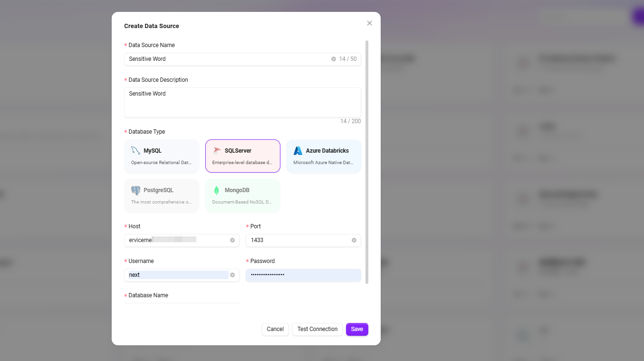Choose Azure Databricks as database type
Screen dimensions: 644x361
point(324,156)
